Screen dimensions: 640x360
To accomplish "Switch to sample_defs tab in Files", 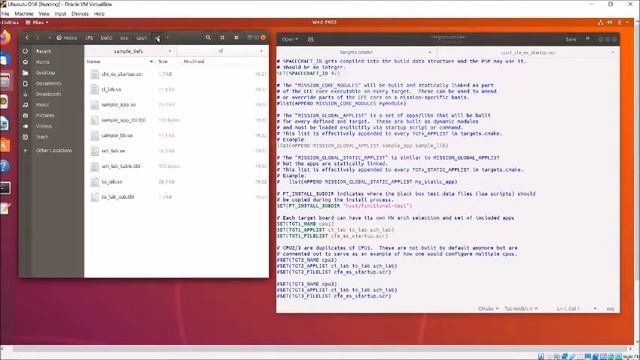I will 129,51.
